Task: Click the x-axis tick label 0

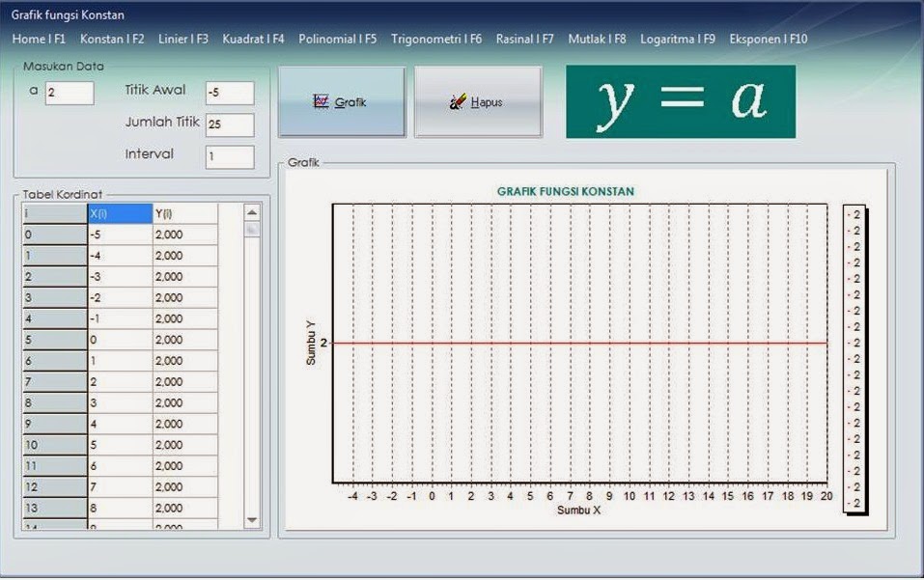Action: 432,496
